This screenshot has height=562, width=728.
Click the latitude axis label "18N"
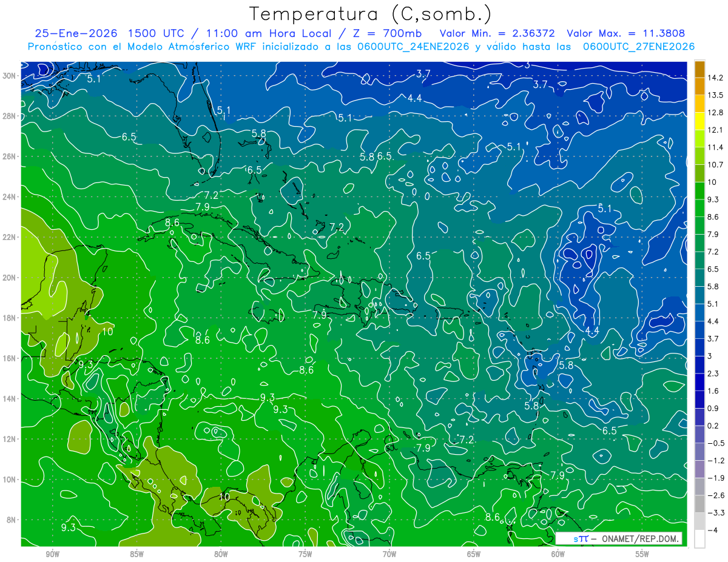click(10, 318)
